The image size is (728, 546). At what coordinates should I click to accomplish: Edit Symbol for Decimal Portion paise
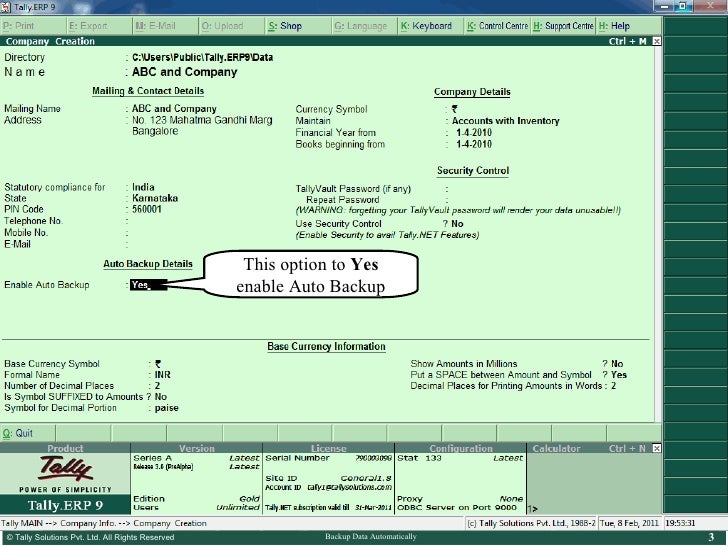(x=167, y=408)
